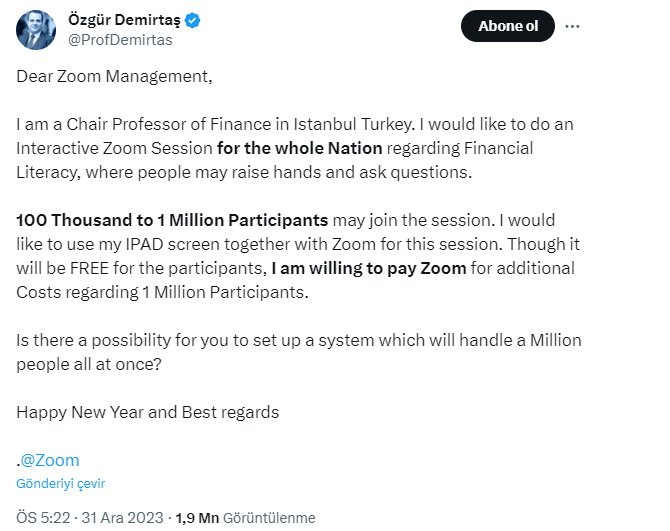
Task: Open the three-dot more options menu
Action: (572, 26)
